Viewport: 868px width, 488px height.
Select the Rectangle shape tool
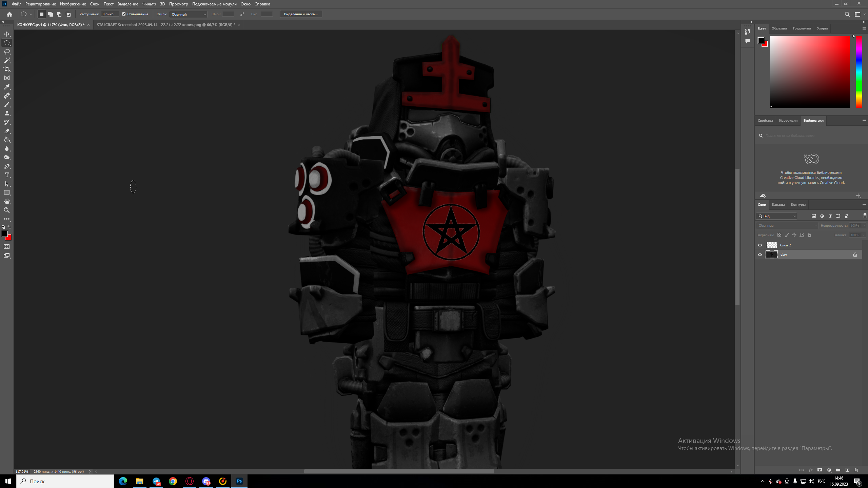[7, 192]
